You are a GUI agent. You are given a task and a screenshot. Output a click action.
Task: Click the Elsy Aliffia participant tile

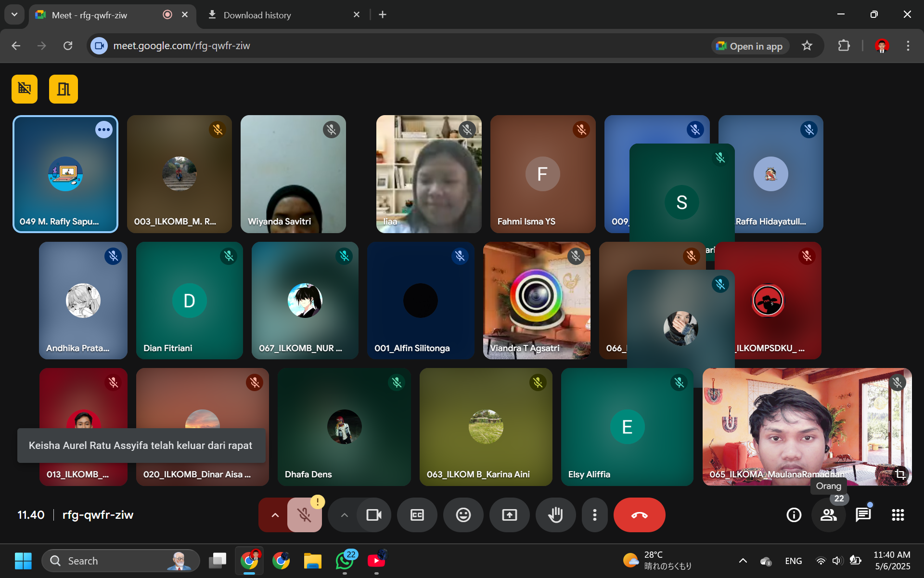click(627, 427)
